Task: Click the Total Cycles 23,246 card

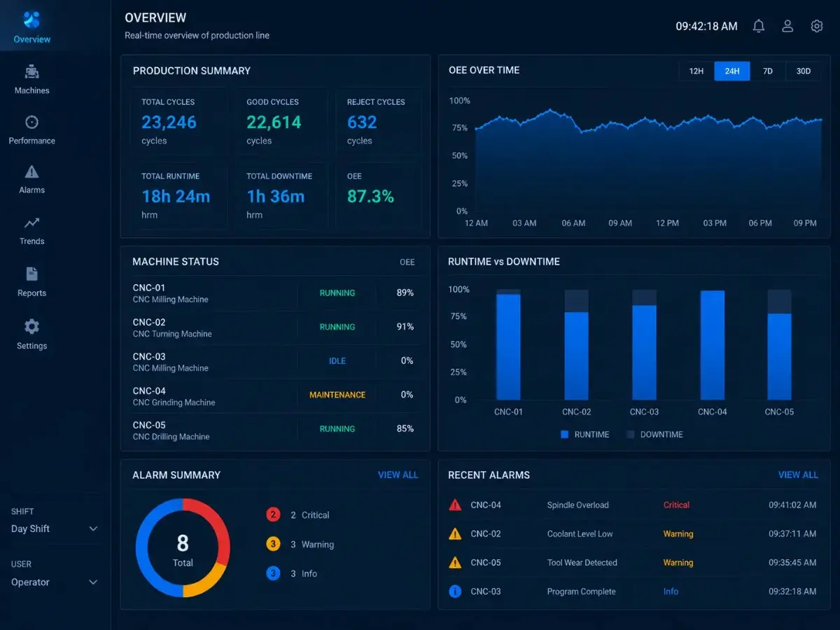Action: [178, 122]
